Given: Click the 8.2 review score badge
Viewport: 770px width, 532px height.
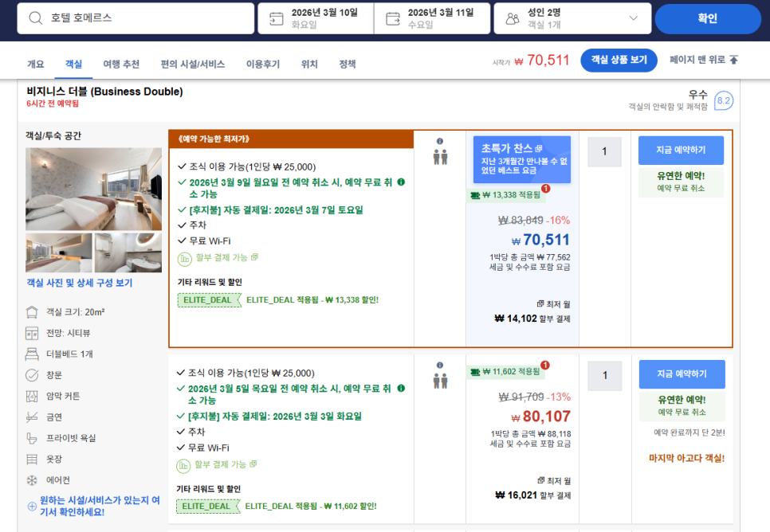Looking at the screenshot, I should [723, 100].
